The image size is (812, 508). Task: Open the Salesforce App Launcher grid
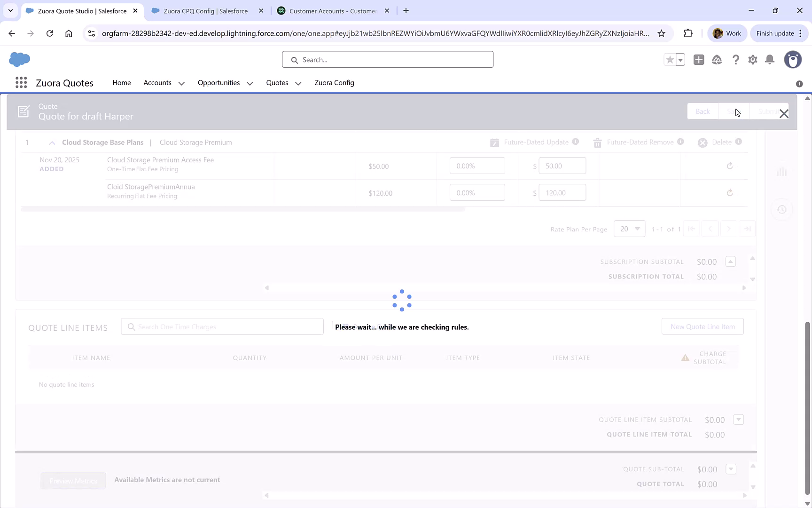[21, 82]
